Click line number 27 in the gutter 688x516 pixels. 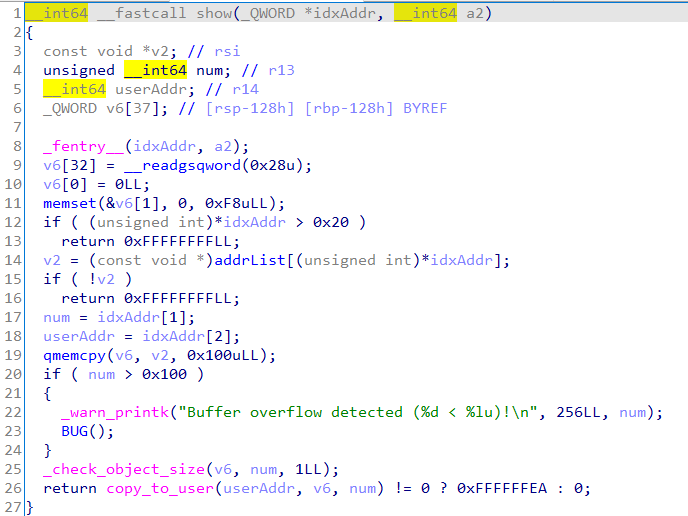(13, 507)
